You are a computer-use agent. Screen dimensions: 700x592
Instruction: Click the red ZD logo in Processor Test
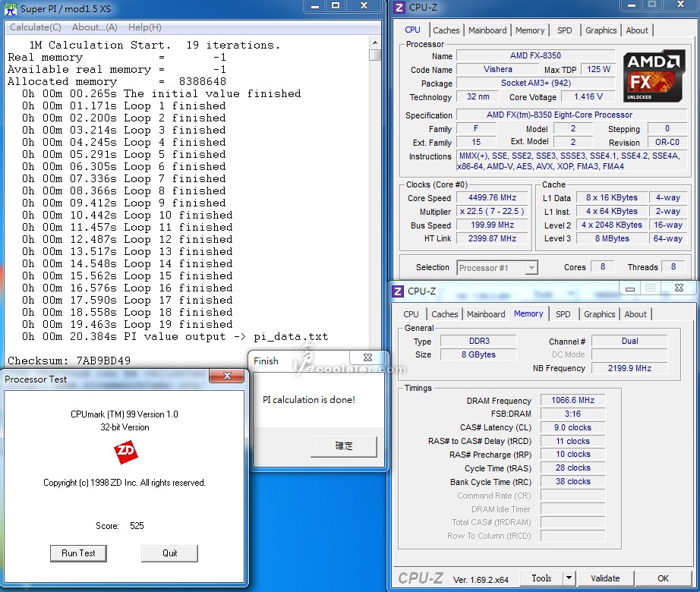125,454
